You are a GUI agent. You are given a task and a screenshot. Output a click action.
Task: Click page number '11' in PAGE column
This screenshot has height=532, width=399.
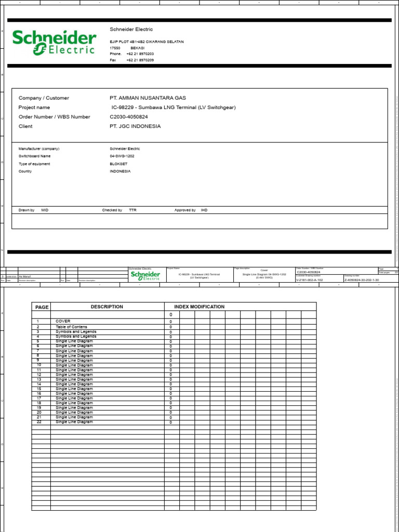pyautogui.click(x=38, y=370)
